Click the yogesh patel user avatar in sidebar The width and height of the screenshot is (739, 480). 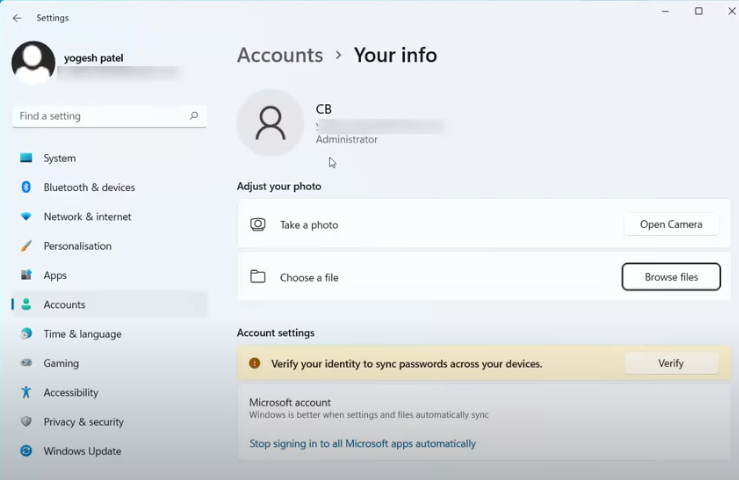[x=33, y=62]
